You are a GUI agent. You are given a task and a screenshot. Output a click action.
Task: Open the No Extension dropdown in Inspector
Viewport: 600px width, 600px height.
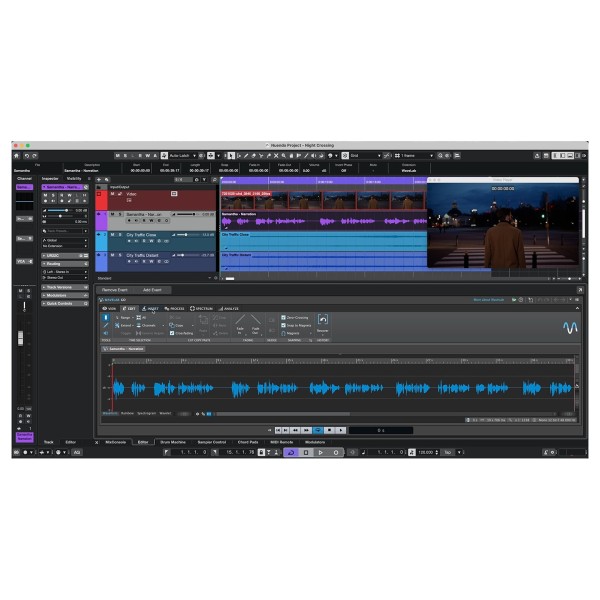click(65, 246)
